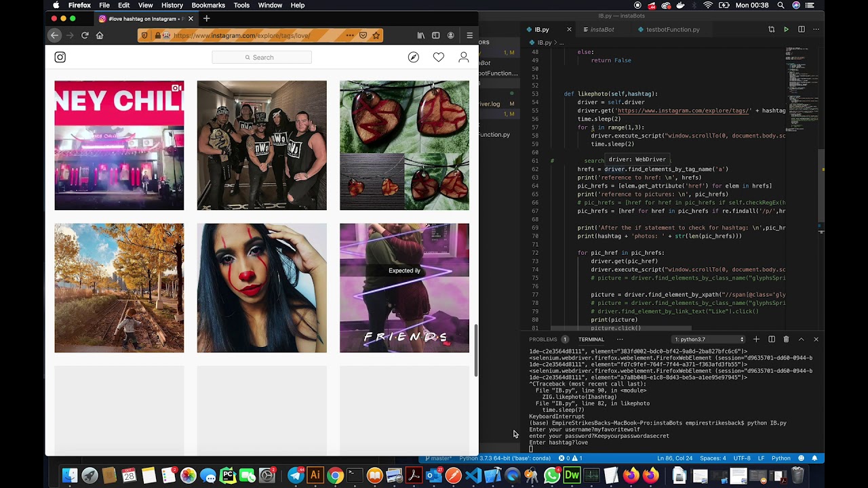Create a new terminal with plus icon
868x488 pixels.
pos(756,339)
